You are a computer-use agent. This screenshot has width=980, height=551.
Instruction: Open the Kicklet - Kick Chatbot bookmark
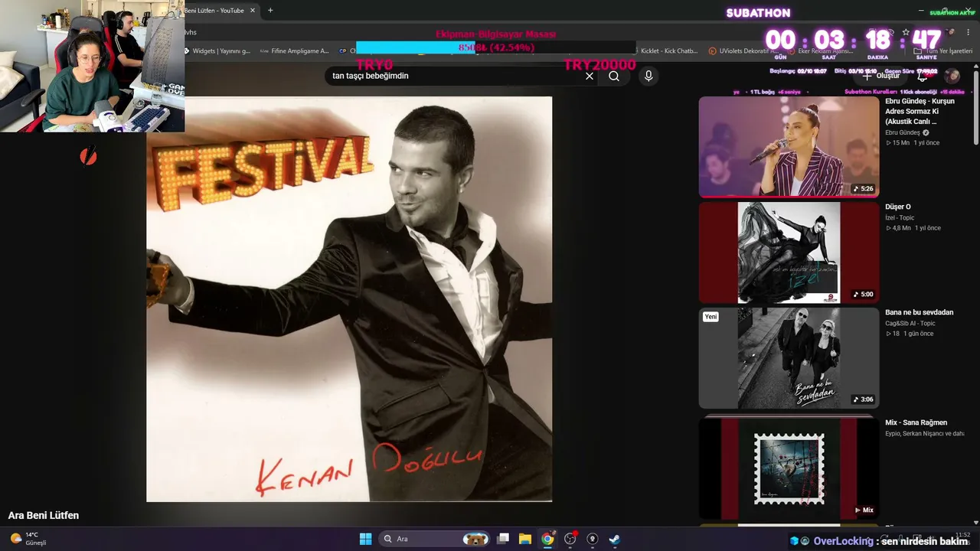(663, 51)
